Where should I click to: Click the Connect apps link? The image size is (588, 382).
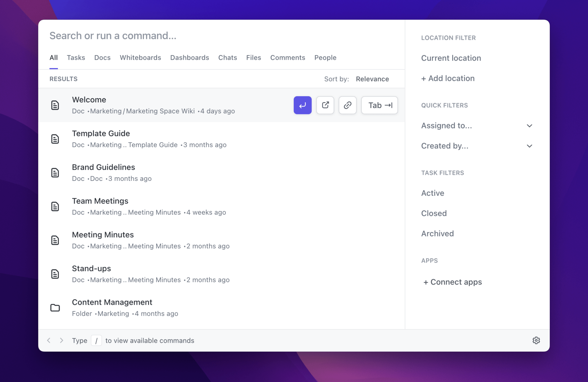(452, 282)
